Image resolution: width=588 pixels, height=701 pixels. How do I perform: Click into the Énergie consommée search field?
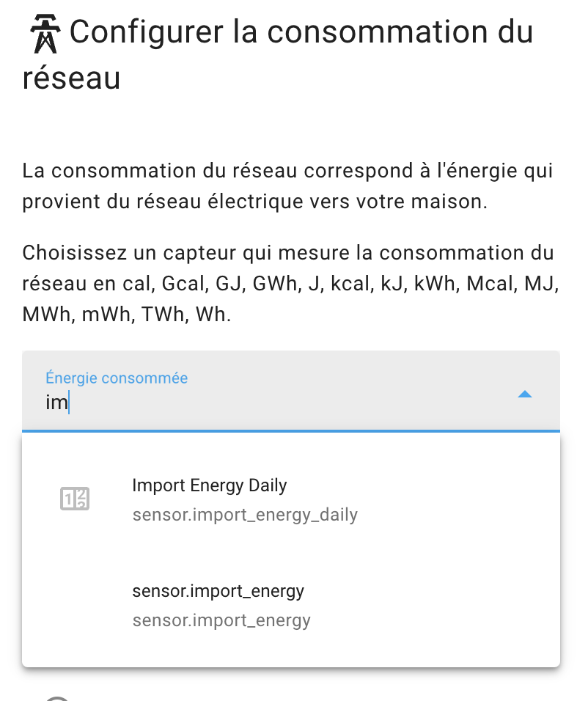[290, 391]
